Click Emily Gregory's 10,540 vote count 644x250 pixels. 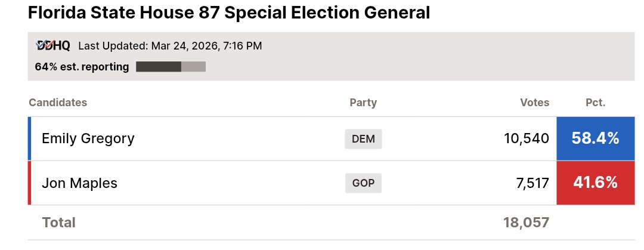pyautogui.click(x=526, y=139)
